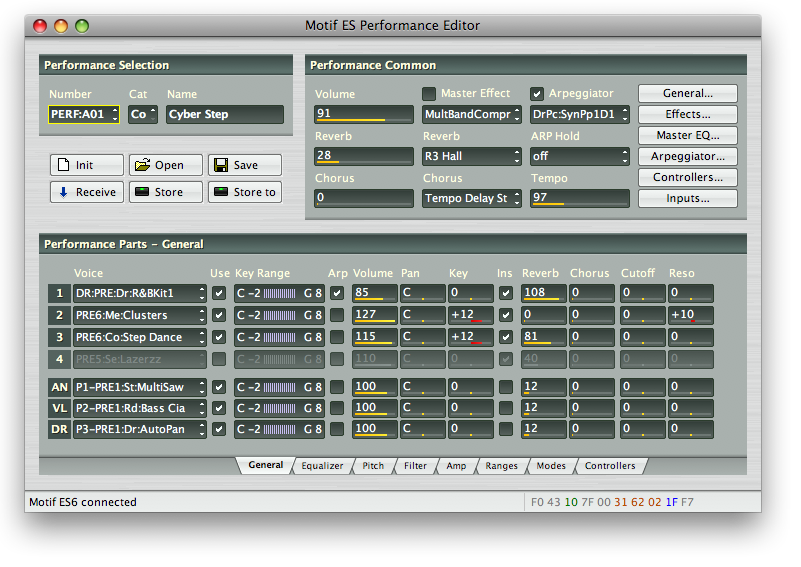Open a performance file with folder icon
This screenshot has height=567, width=801.
(166, 165)
